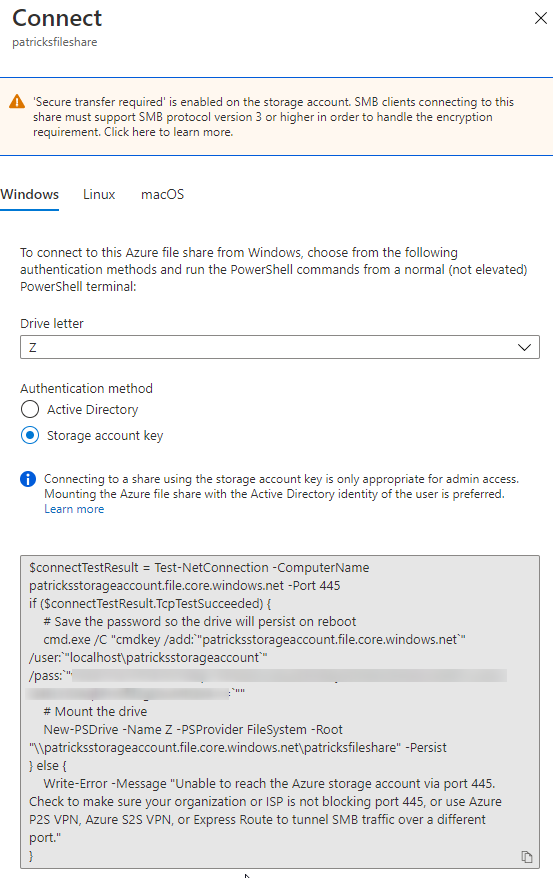Click the 'Authentication method' label
The width and height of the screenshot is (553, 878).
pyautogui.click(x=86, y=388)
